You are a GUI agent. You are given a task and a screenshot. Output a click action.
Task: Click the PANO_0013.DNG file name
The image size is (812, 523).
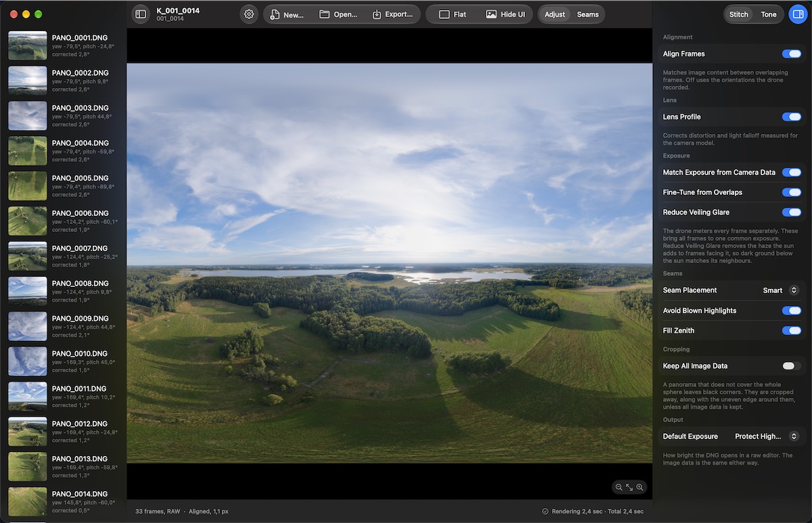[80, 459]
